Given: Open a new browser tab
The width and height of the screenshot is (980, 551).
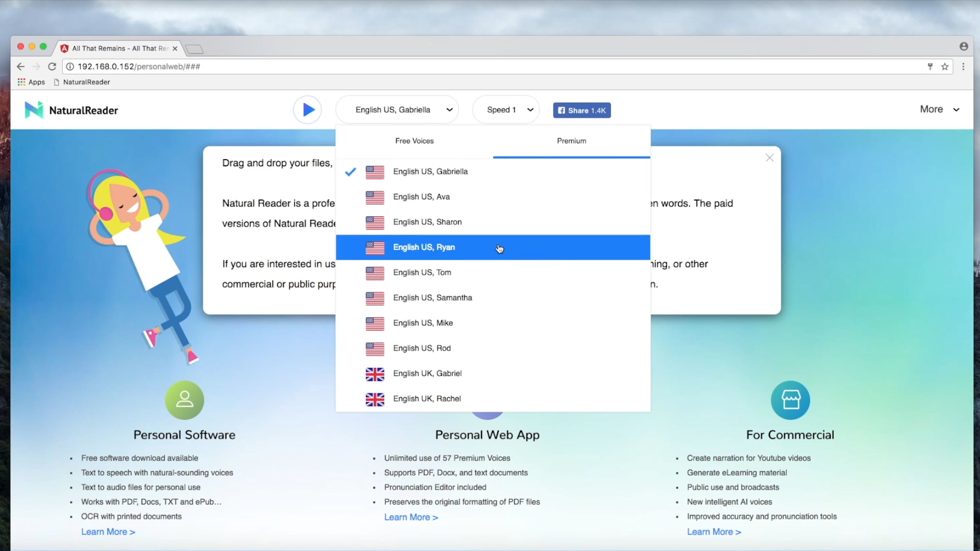Looking at the screenshot, I should pos(194,49).
